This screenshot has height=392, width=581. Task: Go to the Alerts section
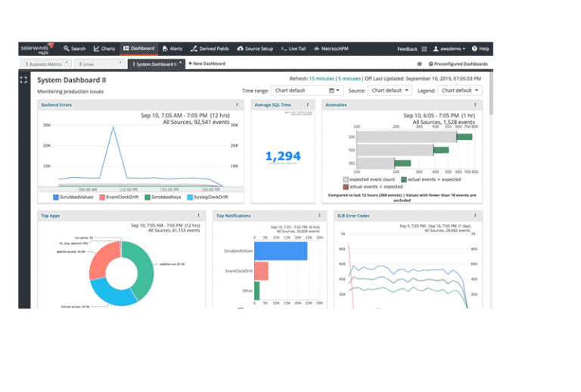[x=172, y=48]
